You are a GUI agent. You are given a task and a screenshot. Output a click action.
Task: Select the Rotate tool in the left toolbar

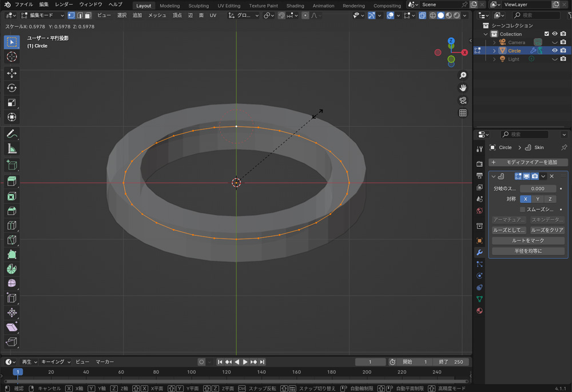tap(11, 88)
